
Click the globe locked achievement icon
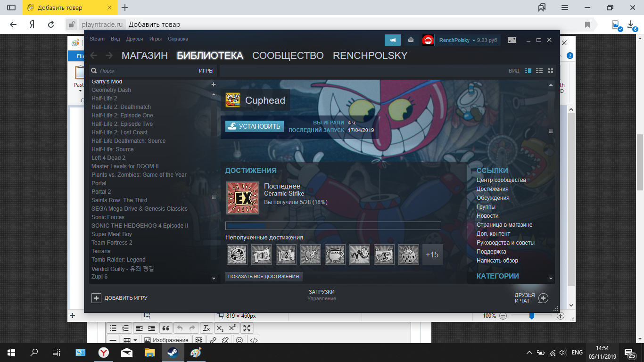pyautogui.click(x=237, y=255)
